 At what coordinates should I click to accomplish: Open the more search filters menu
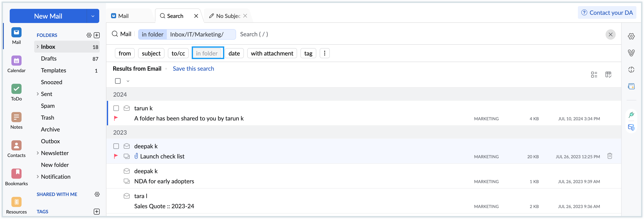(325, 53)
